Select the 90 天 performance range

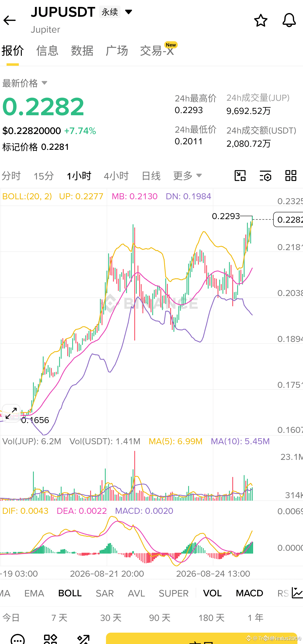160,618
